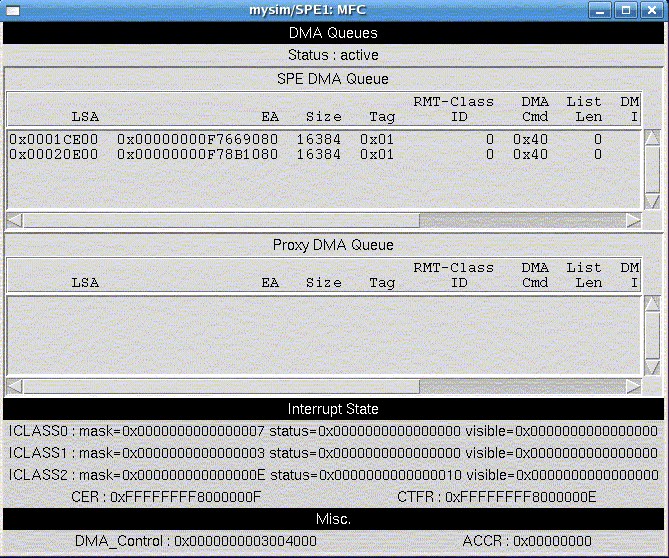This screenshot has width=669, height=558.
Task: Click Proxy DMA Queue Size column header
Action: pos(324,283)
